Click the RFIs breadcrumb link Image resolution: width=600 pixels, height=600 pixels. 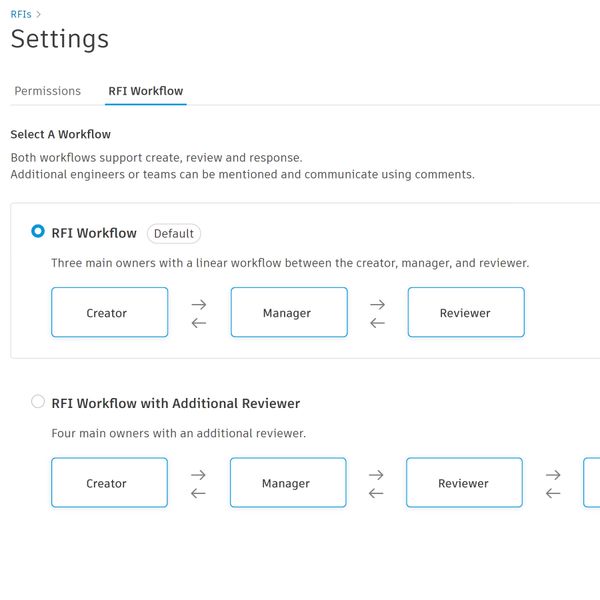pos(20,14)
